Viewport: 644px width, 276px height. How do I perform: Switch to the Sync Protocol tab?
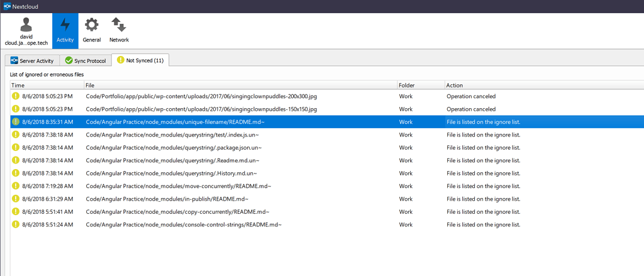[86, 61]
